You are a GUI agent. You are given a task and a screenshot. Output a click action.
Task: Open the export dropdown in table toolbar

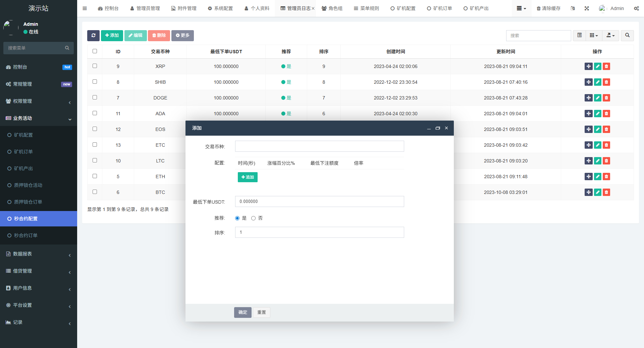(610, 36)
